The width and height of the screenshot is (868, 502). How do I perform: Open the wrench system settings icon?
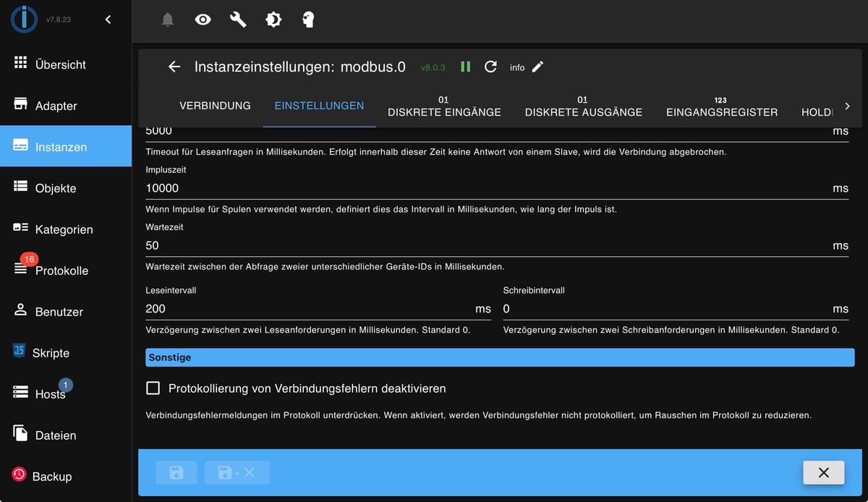tap(238, 20)
